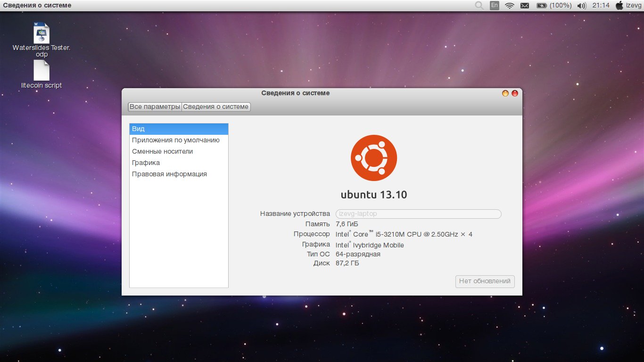Screen dimensions: 644x362
Task: Click the 21:14 clock in top panel
Action: (x=601, y=6)
